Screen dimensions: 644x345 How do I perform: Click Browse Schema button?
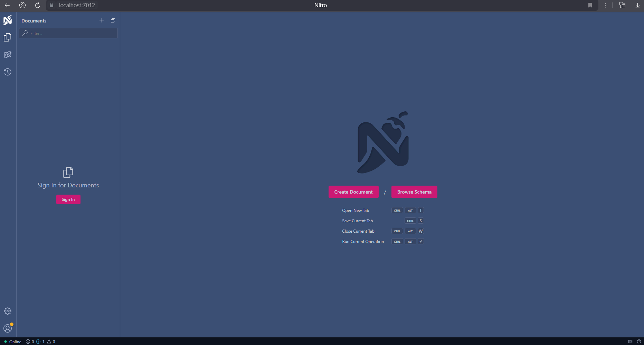click(414, 192)
